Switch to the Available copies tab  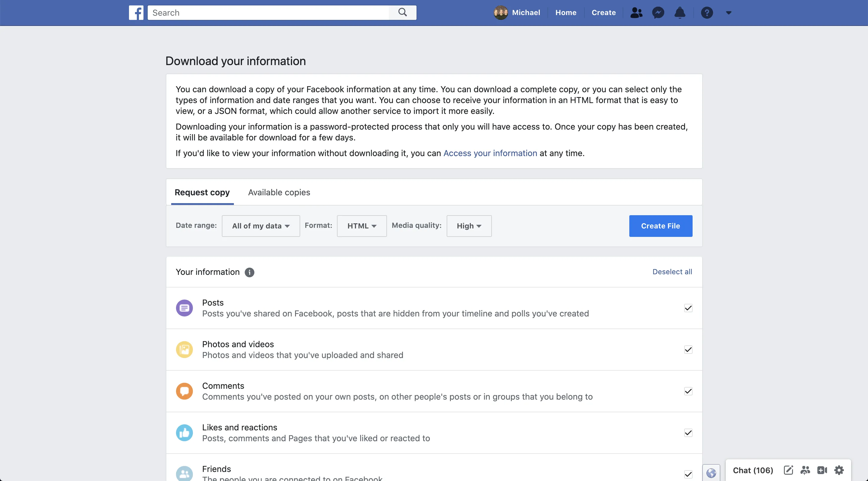279,192
